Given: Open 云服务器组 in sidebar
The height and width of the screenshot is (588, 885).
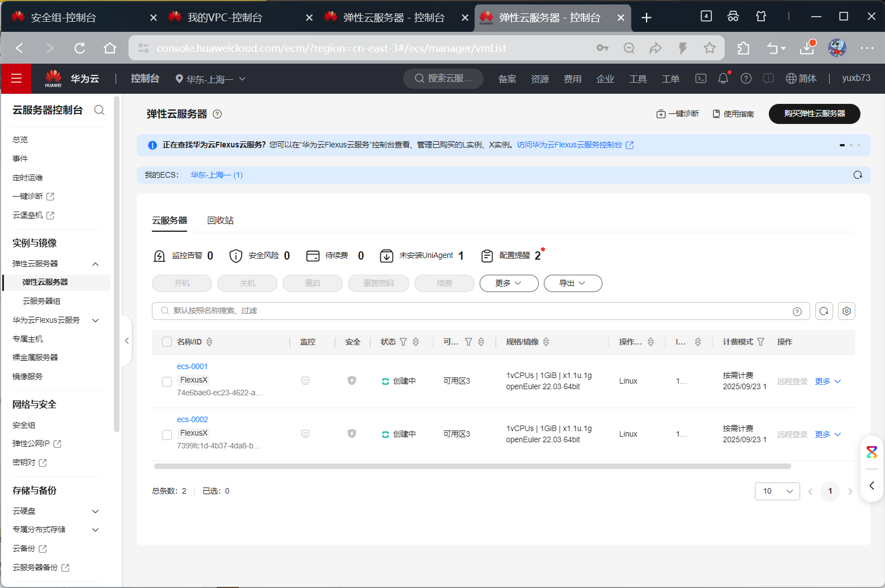Looking at the screenshot, I should (x=41, y=301).
